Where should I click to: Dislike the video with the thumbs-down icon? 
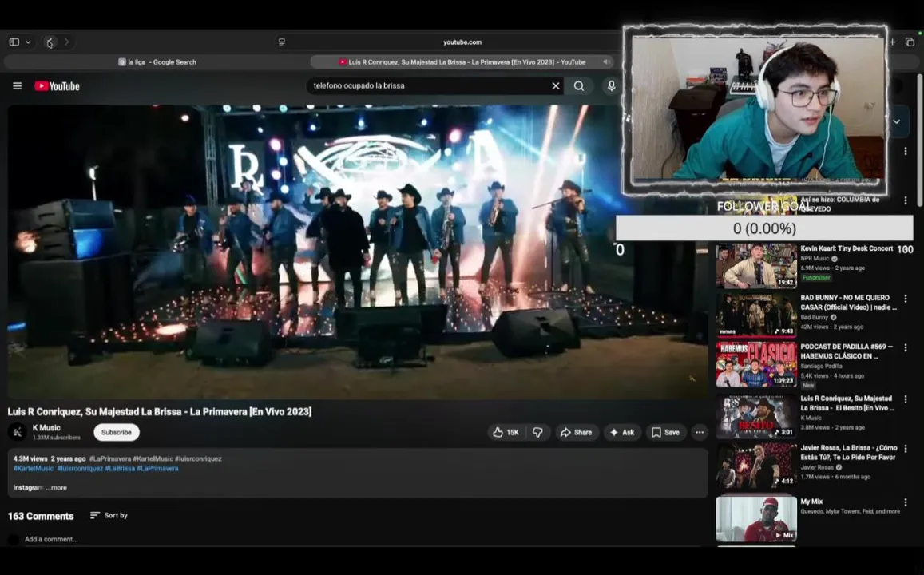point(537,432)
